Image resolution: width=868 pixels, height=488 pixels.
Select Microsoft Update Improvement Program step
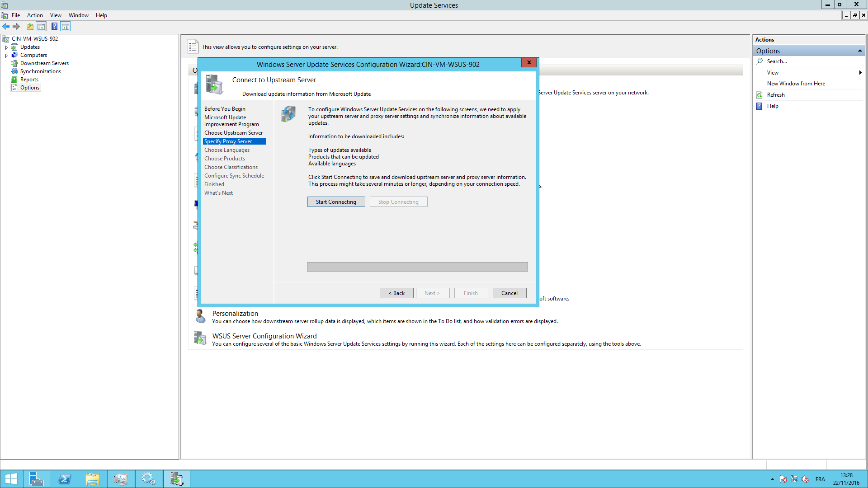[x=231, y=121]
